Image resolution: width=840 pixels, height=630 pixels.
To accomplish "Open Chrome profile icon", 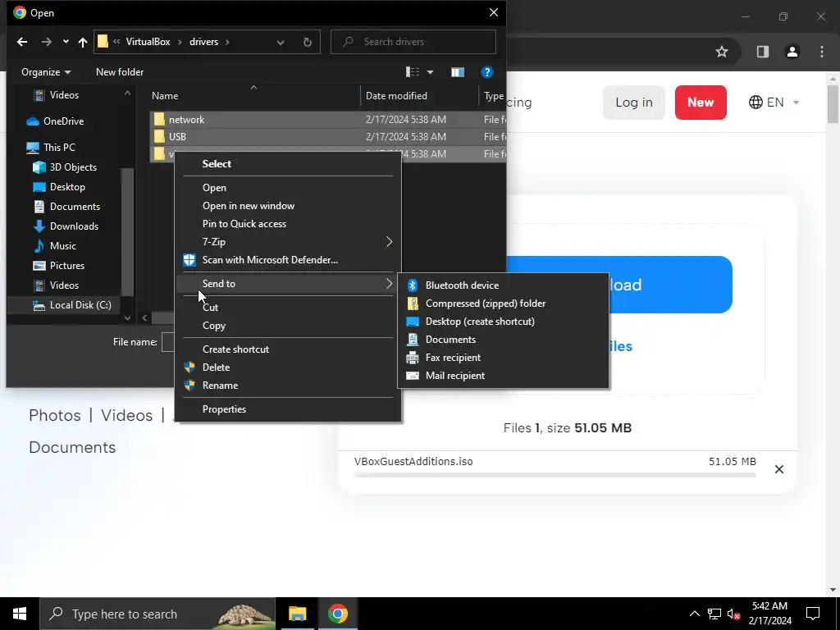I will point(792,52).
